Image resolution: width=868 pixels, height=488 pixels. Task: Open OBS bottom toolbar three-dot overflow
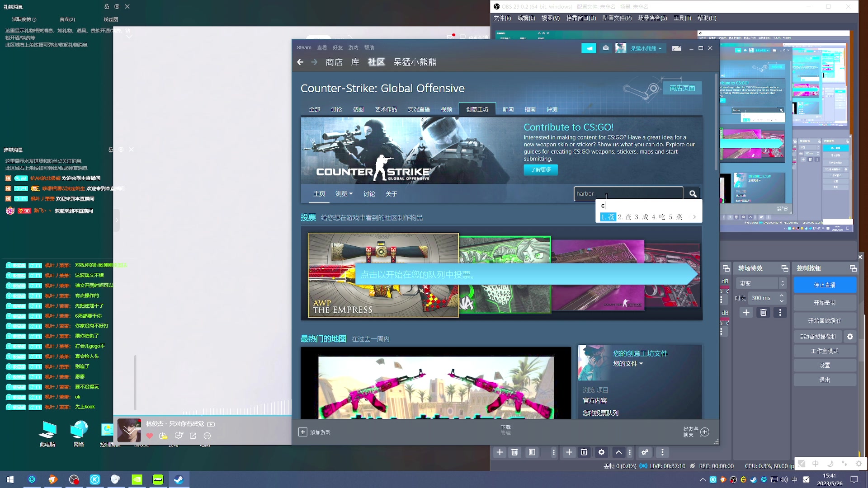point(662,452)
